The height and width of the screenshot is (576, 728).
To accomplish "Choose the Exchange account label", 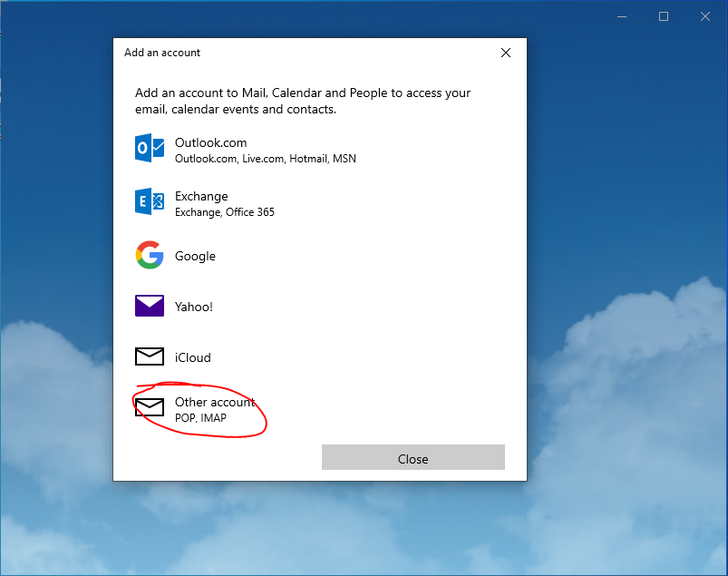I will point(201,196).
